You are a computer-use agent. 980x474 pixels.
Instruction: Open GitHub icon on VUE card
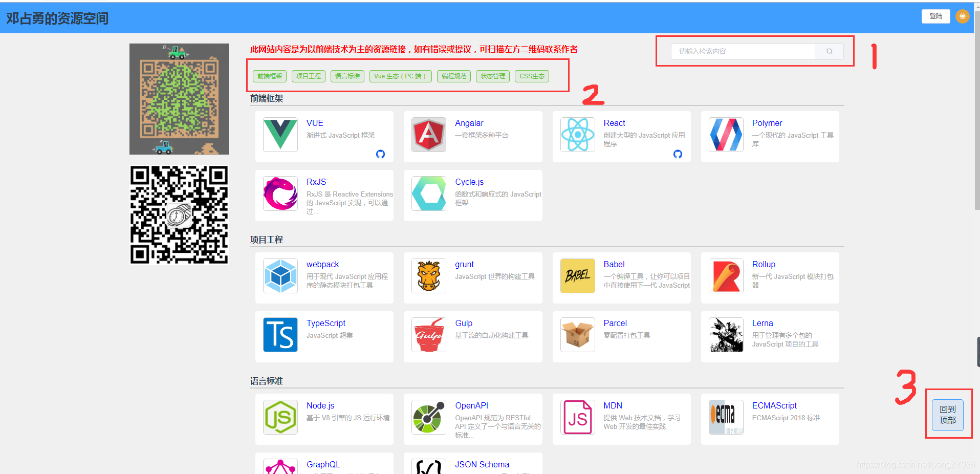pyautogui.click(x=380, y=154)
